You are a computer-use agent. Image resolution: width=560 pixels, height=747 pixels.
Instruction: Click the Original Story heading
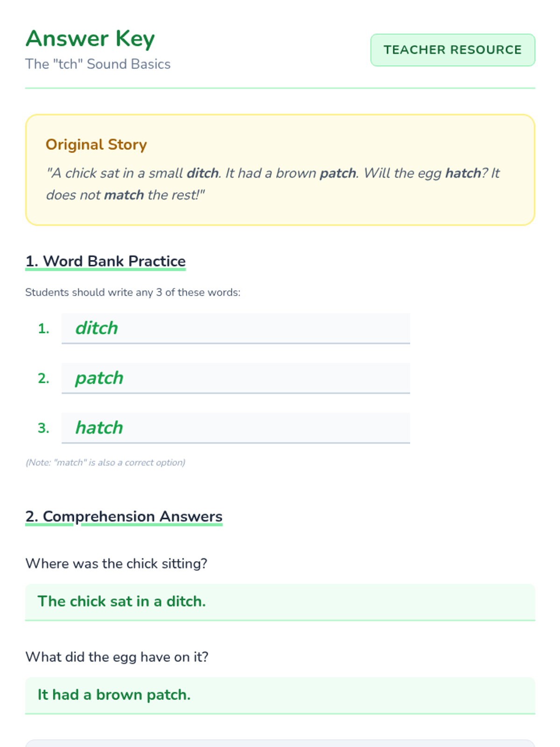click(96, 145)
